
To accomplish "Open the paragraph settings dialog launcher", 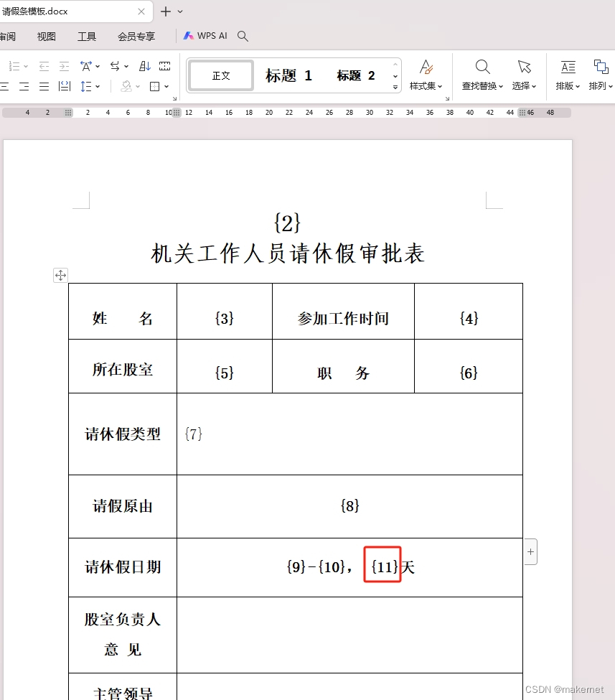I will point(174,98).
